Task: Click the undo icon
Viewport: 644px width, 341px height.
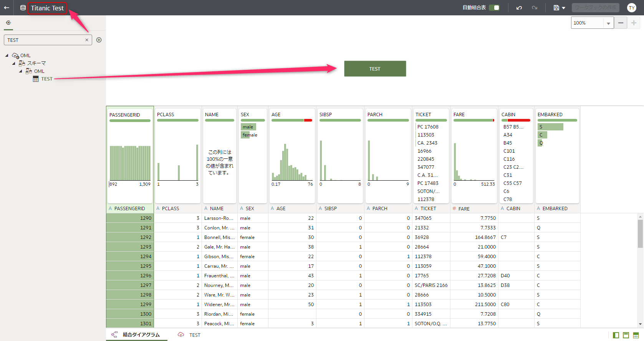Action: [519, 8]
